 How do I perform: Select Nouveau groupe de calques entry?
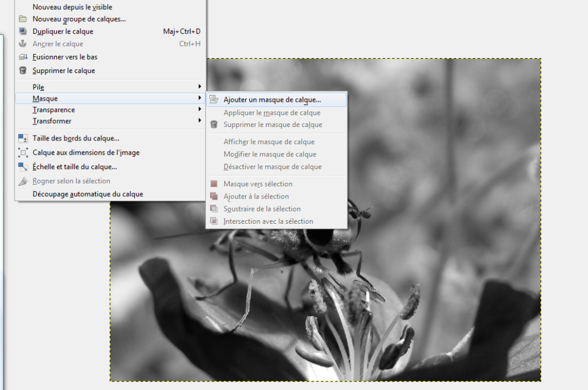(x=110, y=19)
